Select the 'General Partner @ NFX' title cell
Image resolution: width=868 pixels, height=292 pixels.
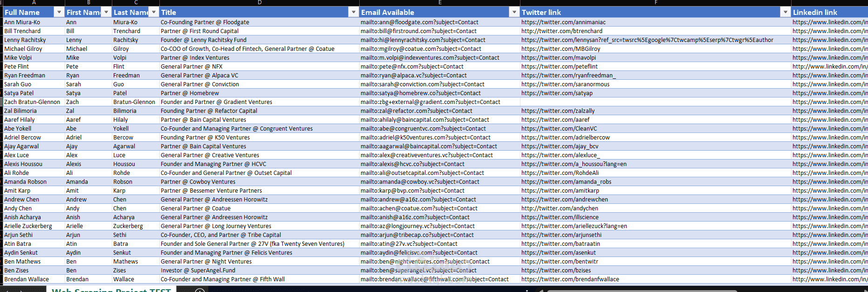tap(259, 66)
